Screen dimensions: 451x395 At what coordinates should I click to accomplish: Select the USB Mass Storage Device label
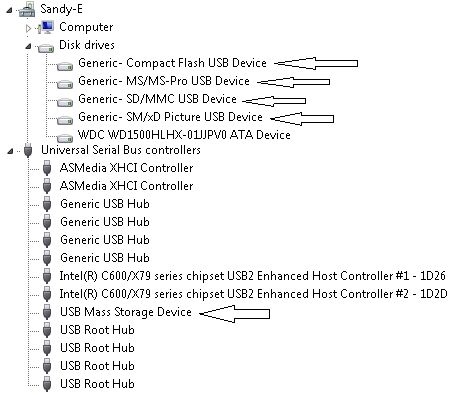click(x=126, y=312)
